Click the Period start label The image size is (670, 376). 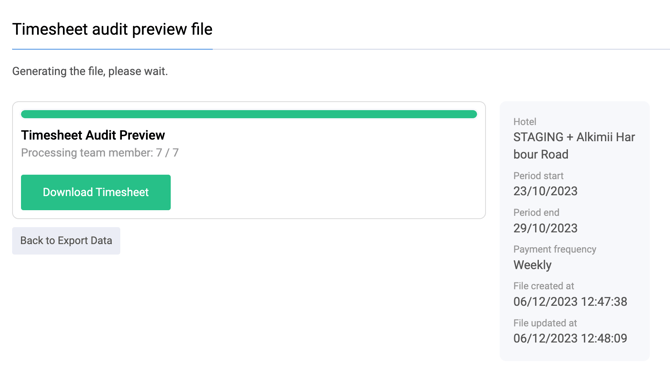tap(538, 176)
